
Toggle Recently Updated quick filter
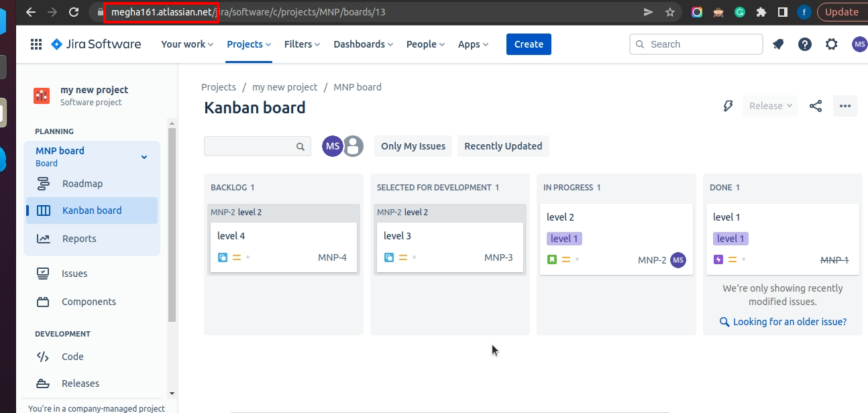[503, 146]
